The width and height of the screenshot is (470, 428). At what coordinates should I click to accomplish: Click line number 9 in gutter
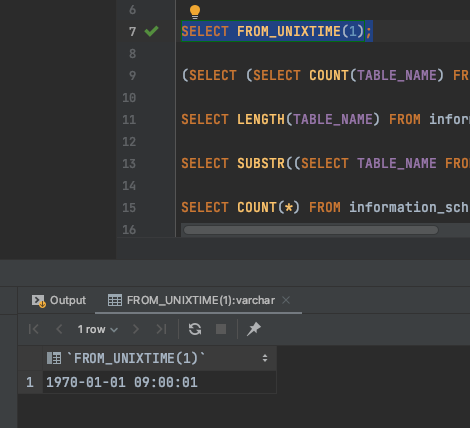(x=132, y=76)
